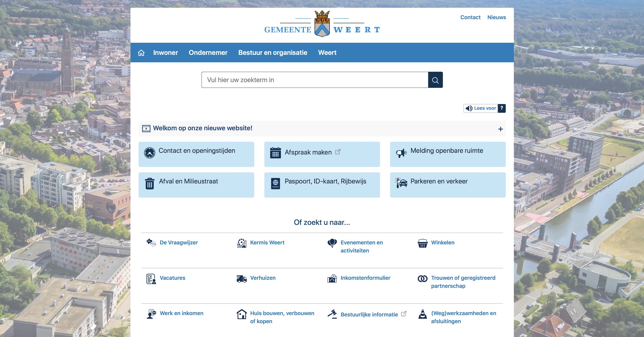Follow the Contact link at top right

pyautogui.click(x=470, y=17)
